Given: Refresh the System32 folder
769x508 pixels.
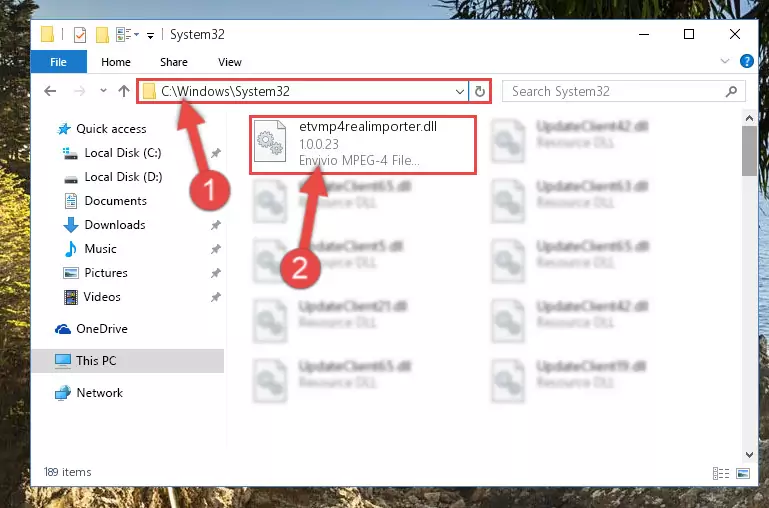Looking at the screenshot, I should pos(480,92).
